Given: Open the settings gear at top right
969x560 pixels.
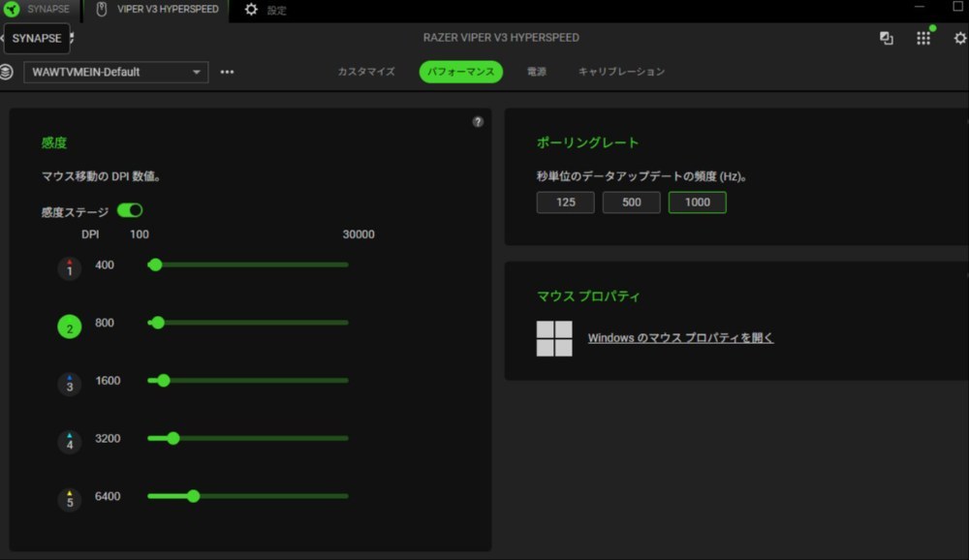Looking at the screenshot, I should coord(959,39).
